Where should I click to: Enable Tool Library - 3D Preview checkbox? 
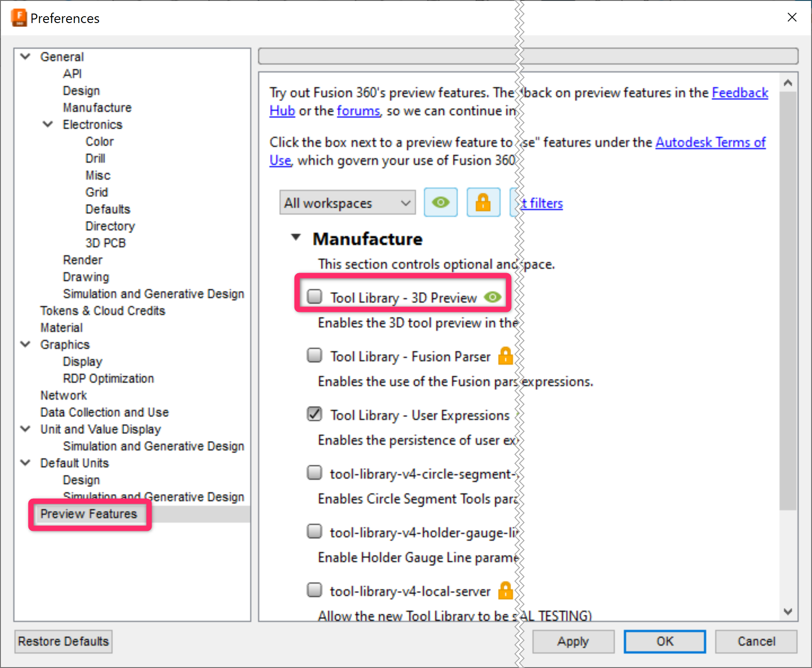tap(314, 297)
